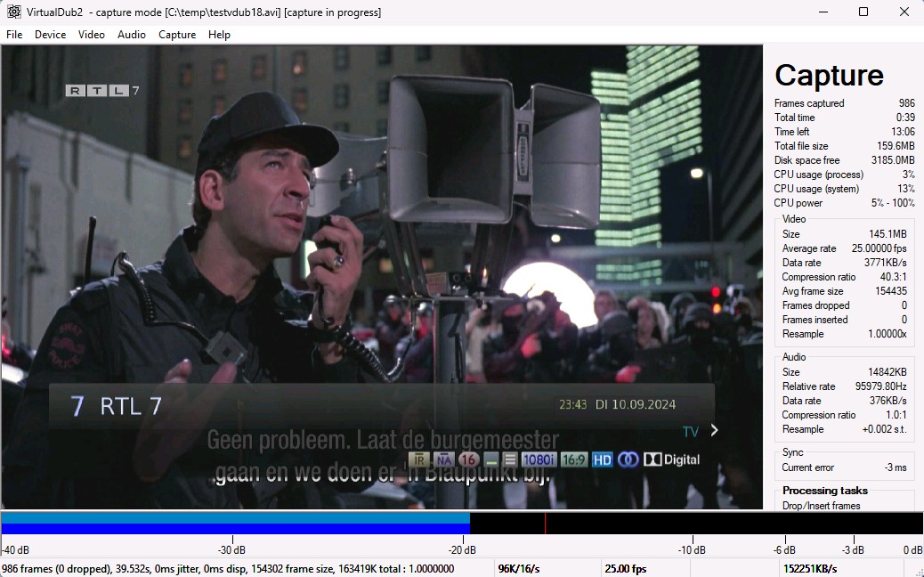Click the audio resample value "+0.002 s.t."

tap(884, 429)
